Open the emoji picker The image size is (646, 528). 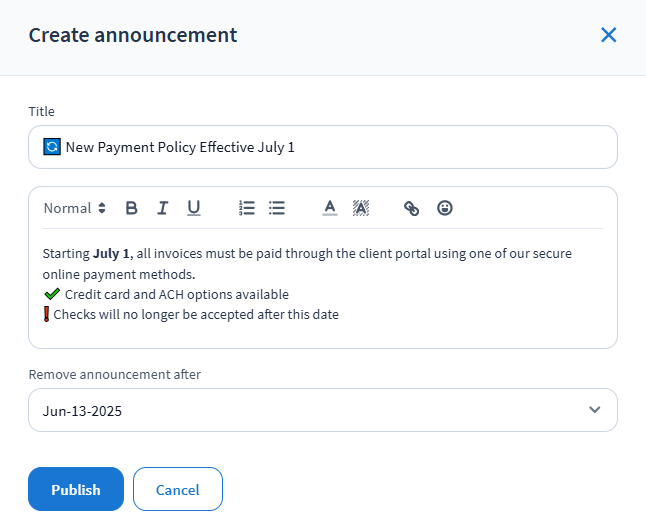coord(445,208)
